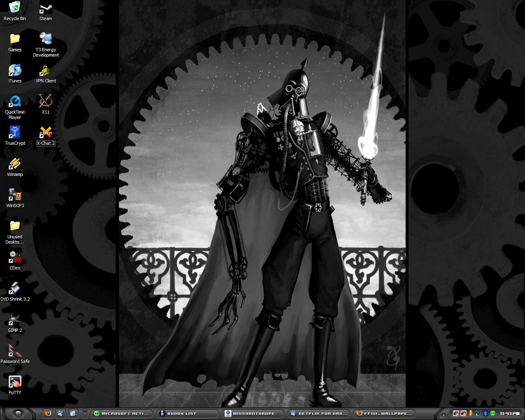Screen dimensions: 525x420
Task: Start the VPN Client shortcut
Action: 46,73
